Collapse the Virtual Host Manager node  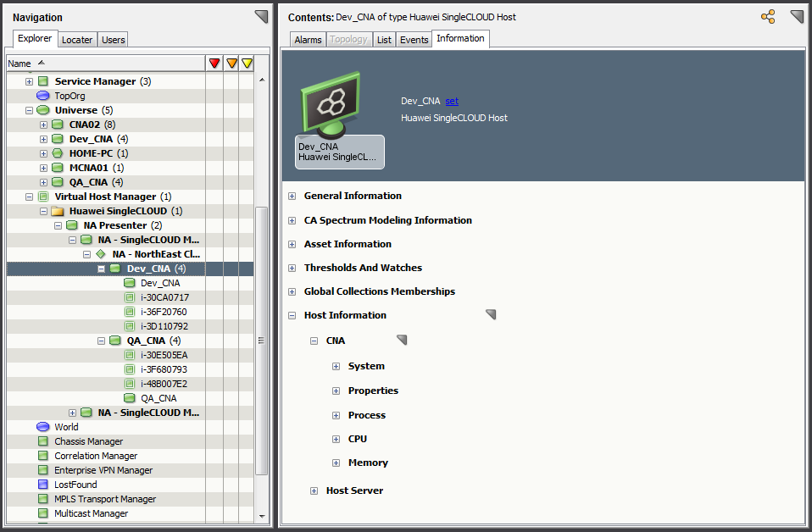tap(29, 197)
